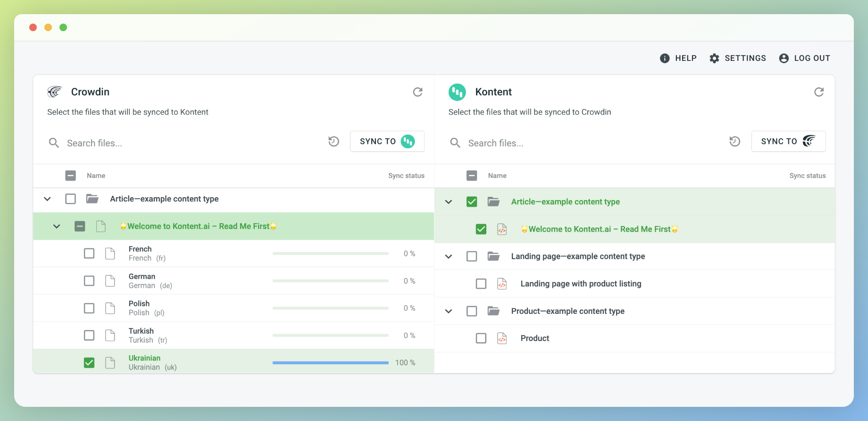
Task: Refresh the Crowdin panel
Action: pos(417,92)
